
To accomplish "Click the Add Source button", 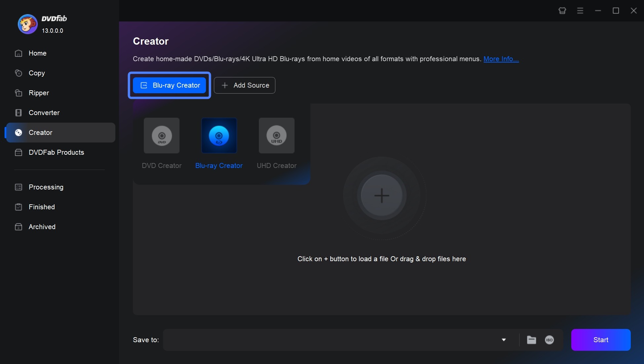I will coord(244,85).
